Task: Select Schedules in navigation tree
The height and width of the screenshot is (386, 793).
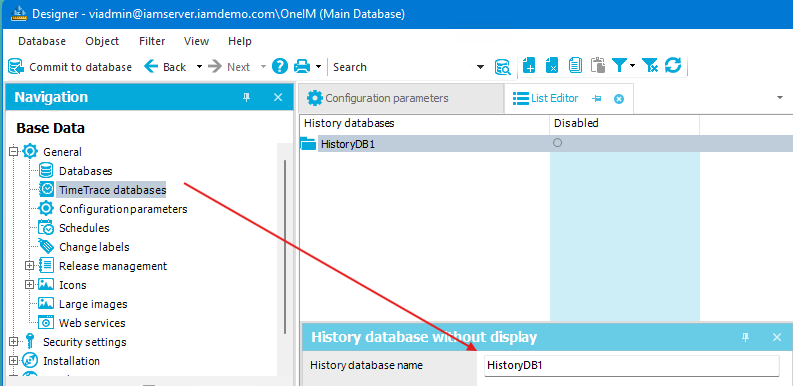Action: [x=84, y=228]
